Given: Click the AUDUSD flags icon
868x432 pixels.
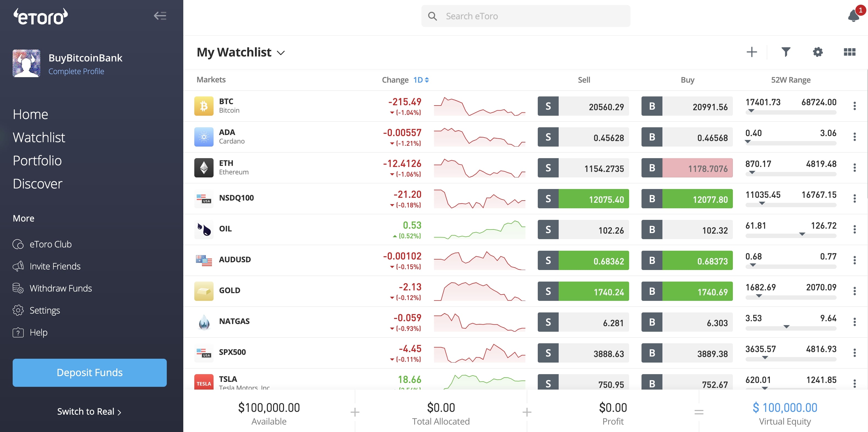Looking at the screenshot, I should (x=204, y=260).
